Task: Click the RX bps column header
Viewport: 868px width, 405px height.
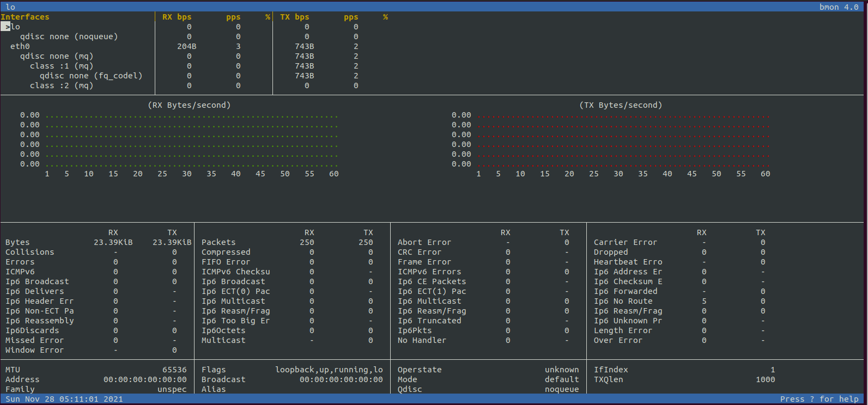Action: (177, 17)
